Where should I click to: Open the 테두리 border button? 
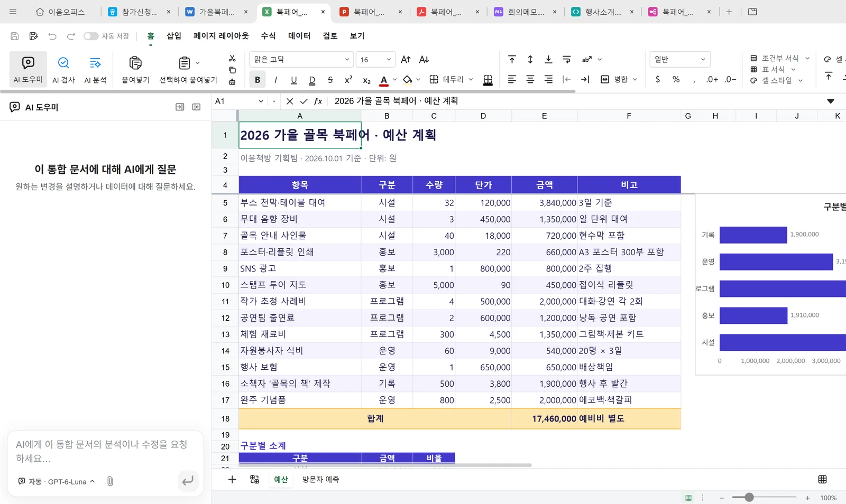click(x=451, y=79)
